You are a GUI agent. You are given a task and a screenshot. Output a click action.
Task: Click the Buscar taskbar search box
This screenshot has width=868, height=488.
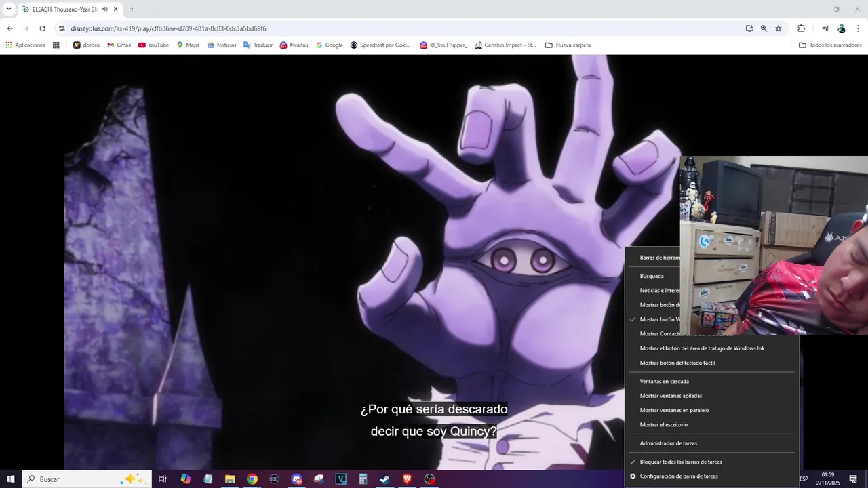tap(87, 479)
